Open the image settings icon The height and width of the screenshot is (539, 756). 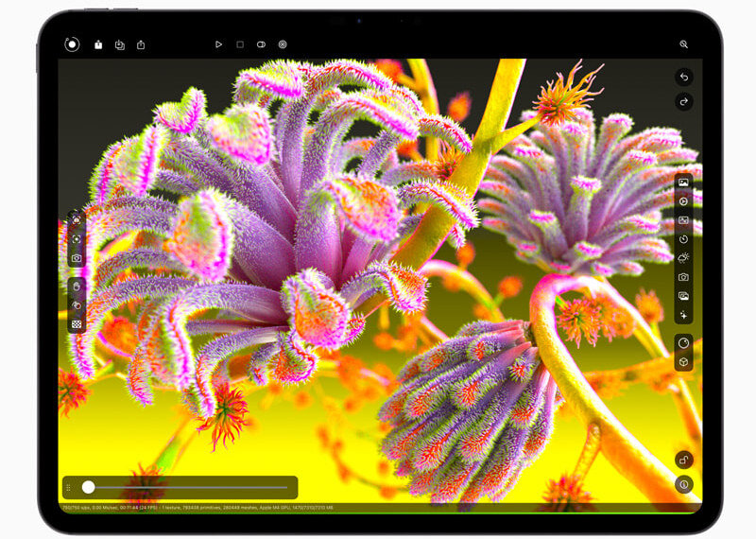pyautogui.click(x=683, y=183)
